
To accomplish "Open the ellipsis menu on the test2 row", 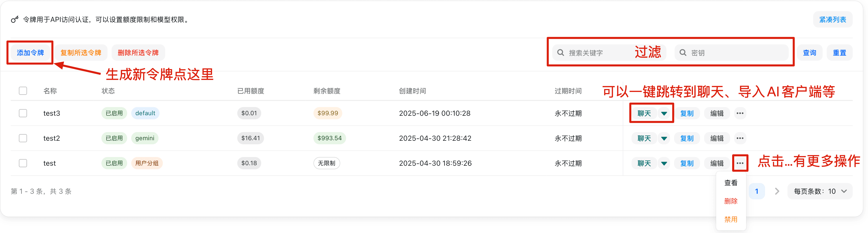I will click(740, 138).
